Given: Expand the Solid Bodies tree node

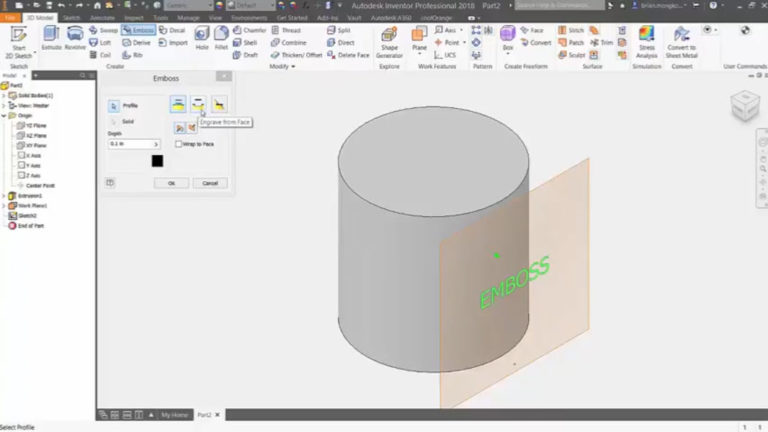Looking at the screenshot, I should (4, 95).
